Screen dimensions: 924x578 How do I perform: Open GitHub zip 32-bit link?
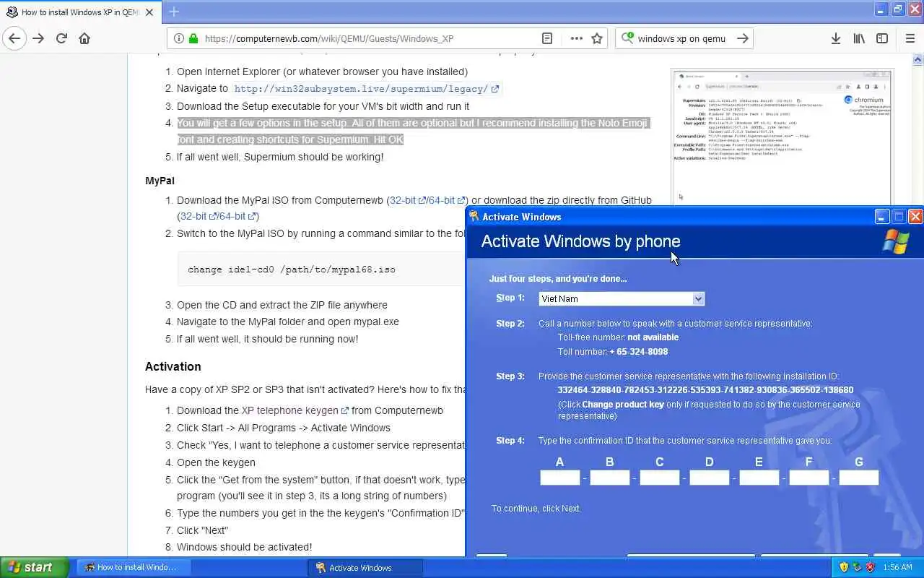click(198, 216)
